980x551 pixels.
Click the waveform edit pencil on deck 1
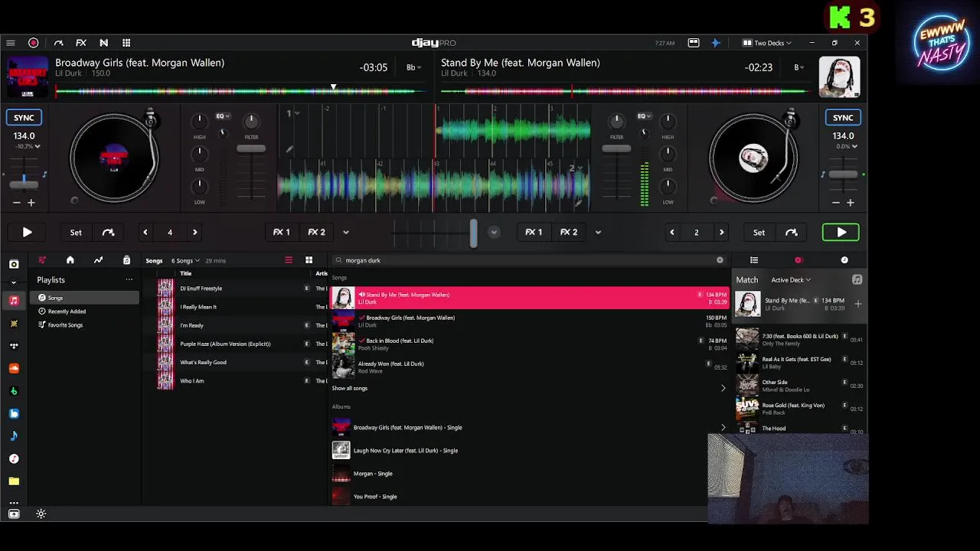click(x=289, y=149)
